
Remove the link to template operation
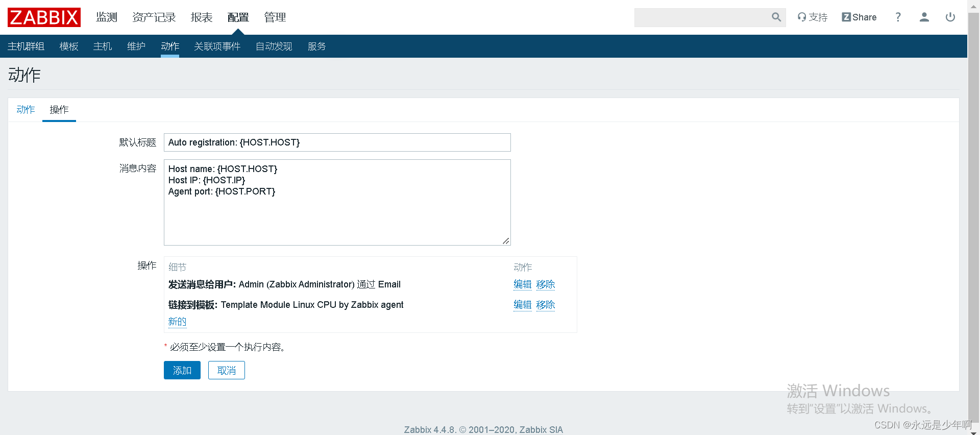[546, 305]
